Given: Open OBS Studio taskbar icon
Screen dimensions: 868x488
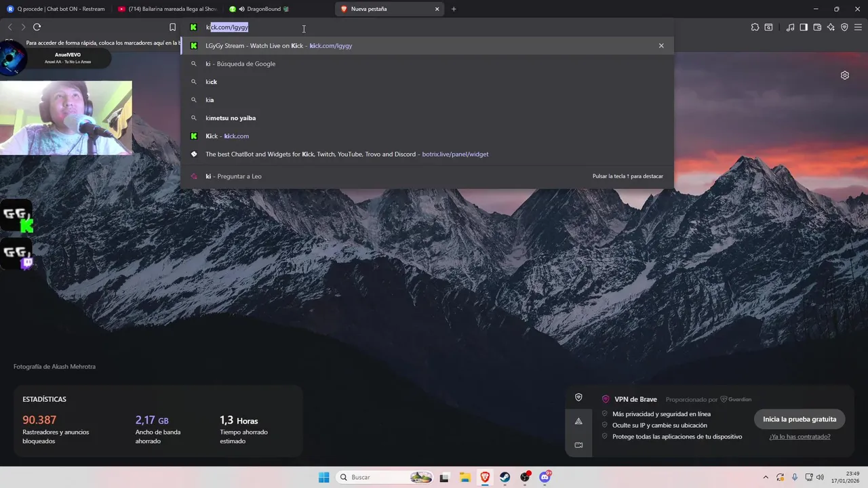Looking at the screenshot, I should point(526,477).
